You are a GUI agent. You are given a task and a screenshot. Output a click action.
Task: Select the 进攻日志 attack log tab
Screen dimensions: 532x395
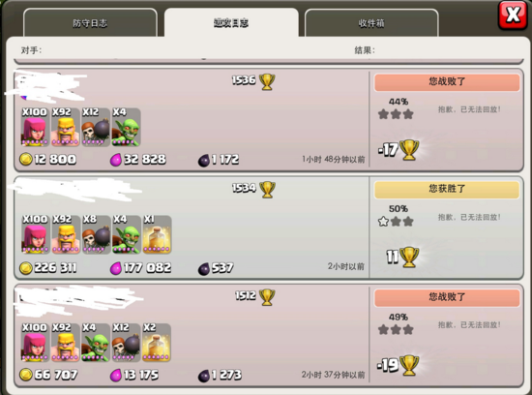tap(231, 22)
